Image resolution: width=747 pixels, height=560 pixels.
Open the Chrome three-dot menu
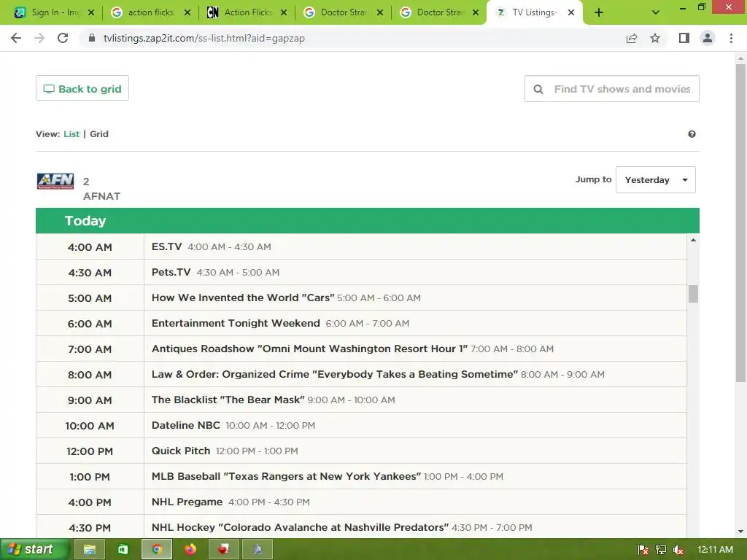(731, 38)
